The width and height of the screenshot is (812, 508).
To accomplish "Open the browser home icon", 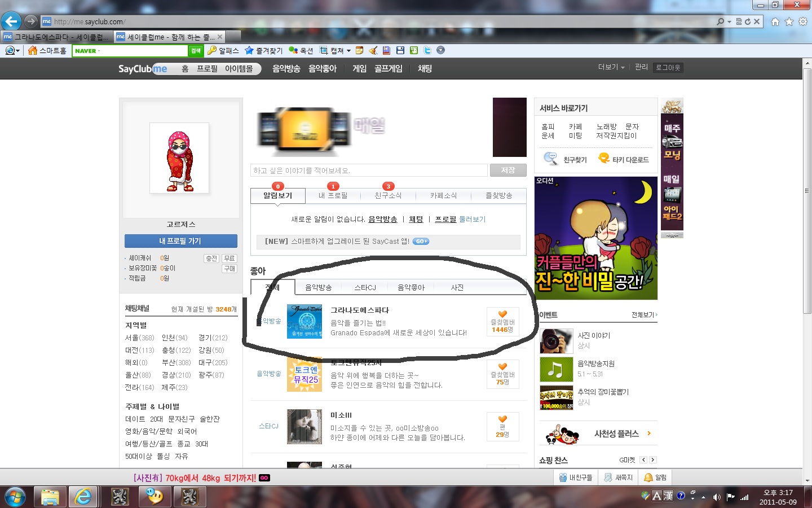I will [775, 21].
